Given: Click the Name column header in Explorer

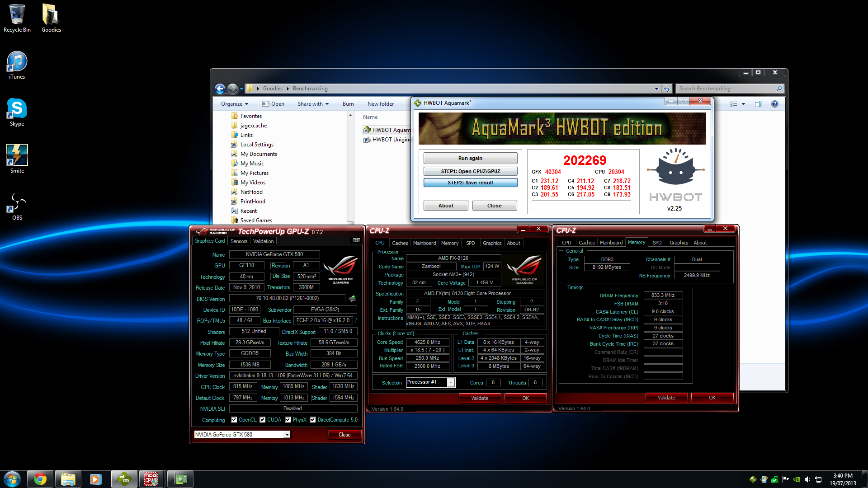Looking at the screenshot, I should [370, 117].
